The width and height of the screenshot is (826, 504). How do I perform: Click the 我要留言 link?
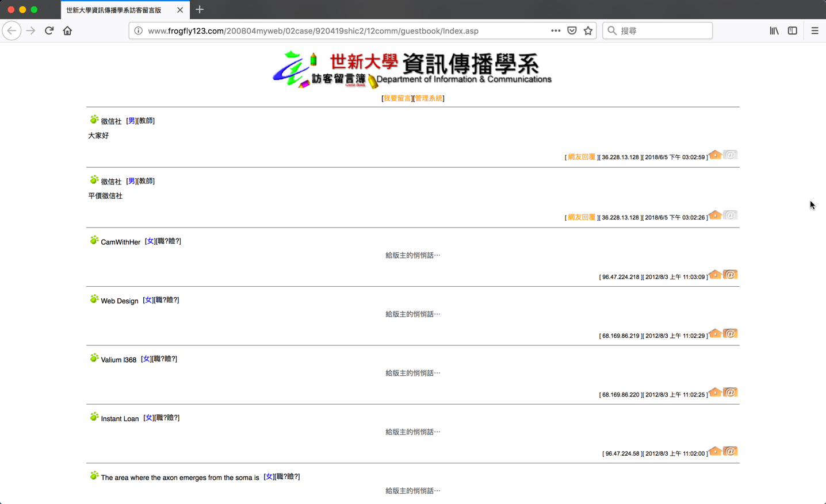pyautogui.click(x=397, y=98)
